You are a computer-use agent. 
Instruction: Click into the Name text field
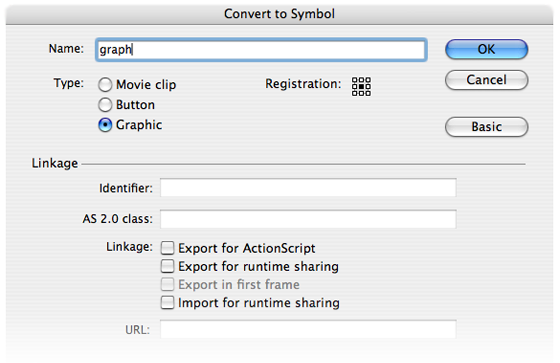pyautogui.click(x=261, y=50)
